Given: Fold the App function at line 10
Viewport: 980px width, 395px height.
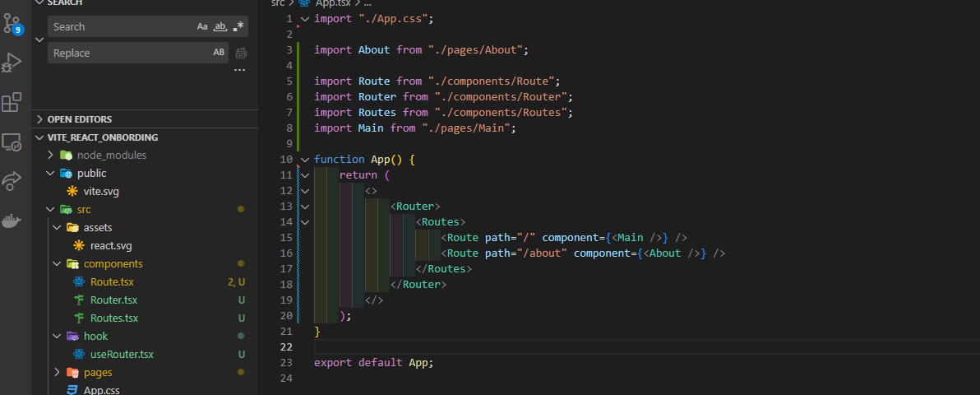Looking at the screenshot, I should pyautogui.click(x=305, y=160).
